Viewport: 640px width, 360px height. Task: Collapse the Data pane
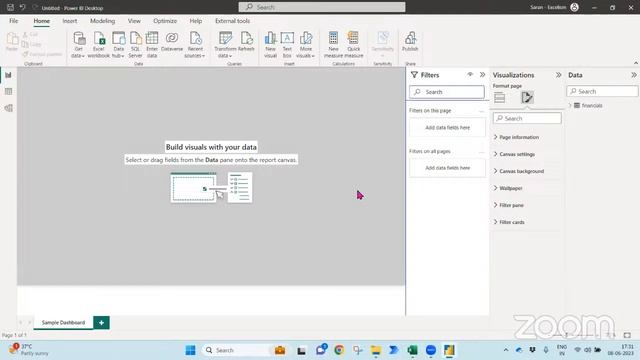tap(633, 75)
